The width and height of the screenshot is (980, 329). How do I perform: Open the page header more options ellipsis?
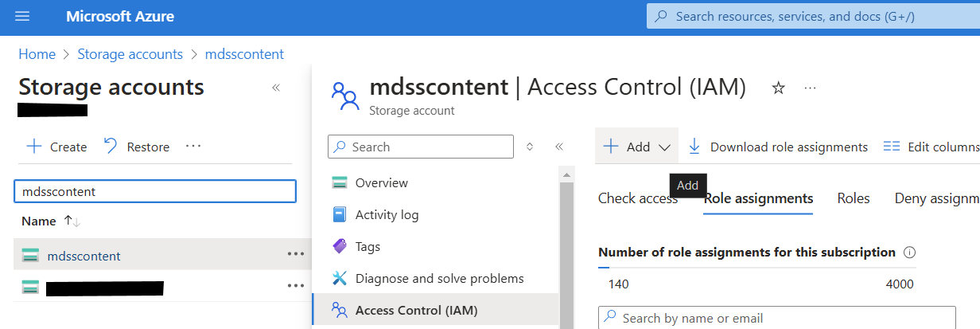coord(811,88)
